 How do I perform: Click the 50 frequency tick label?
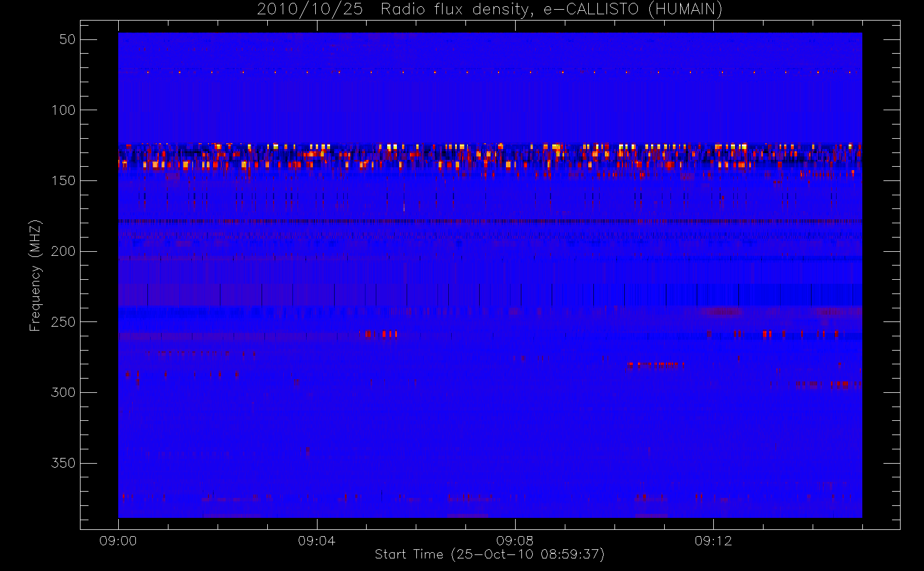(x=68, y=39)
